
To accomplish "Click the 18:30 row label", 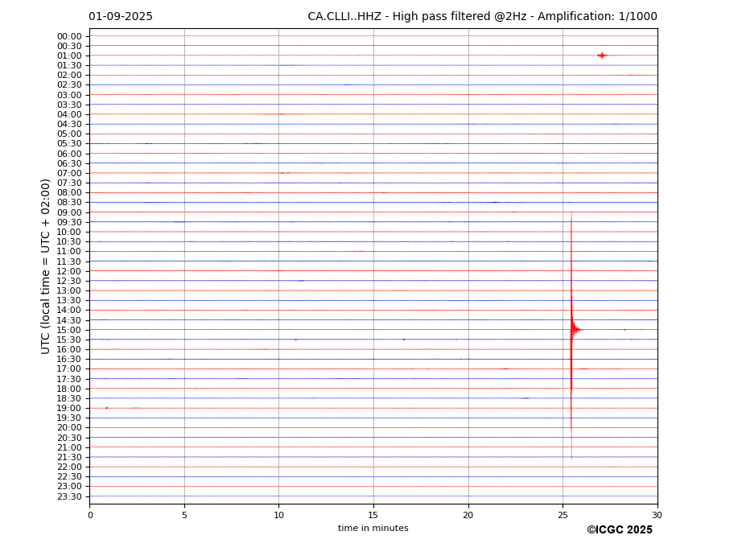I will [69, 399].
